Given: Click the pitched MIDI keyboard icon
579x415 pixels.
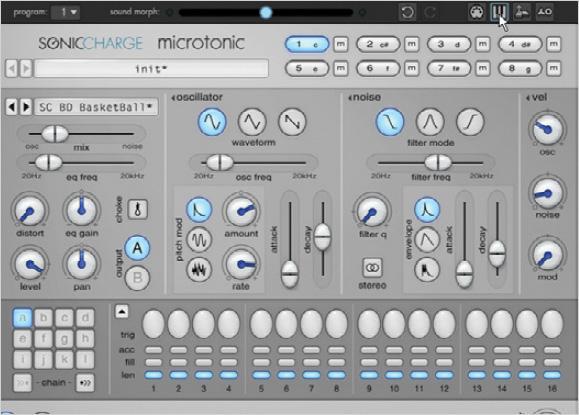Looking at the screenshot, I should (x=499, y=12).
